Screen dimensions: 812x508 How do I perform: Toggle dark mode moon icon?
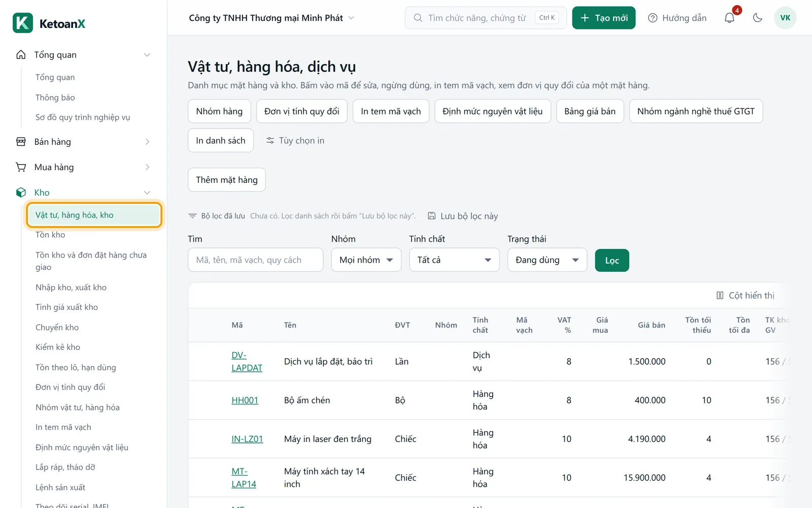tap(758, 18)
